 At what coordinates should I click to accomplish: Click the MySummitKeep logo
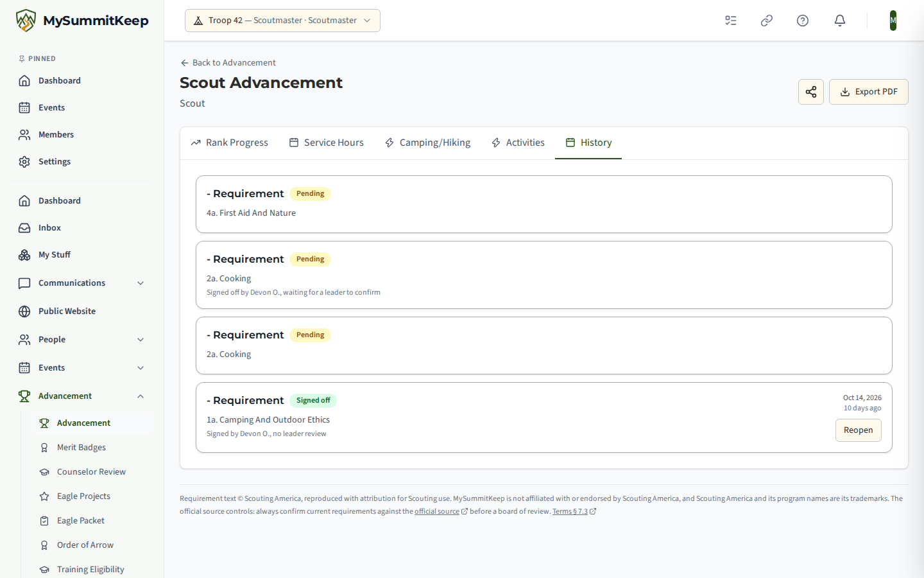[82, 21]
